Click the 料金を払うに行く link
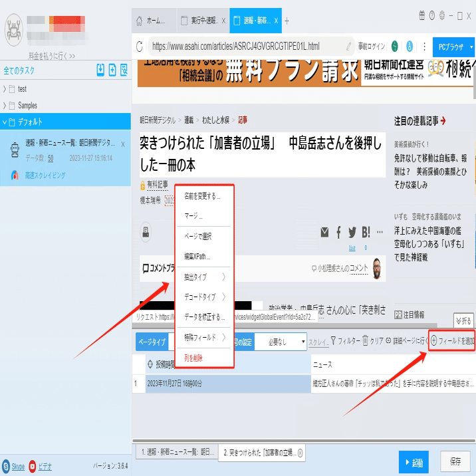476x476 pixels. [x=52, y=56]
